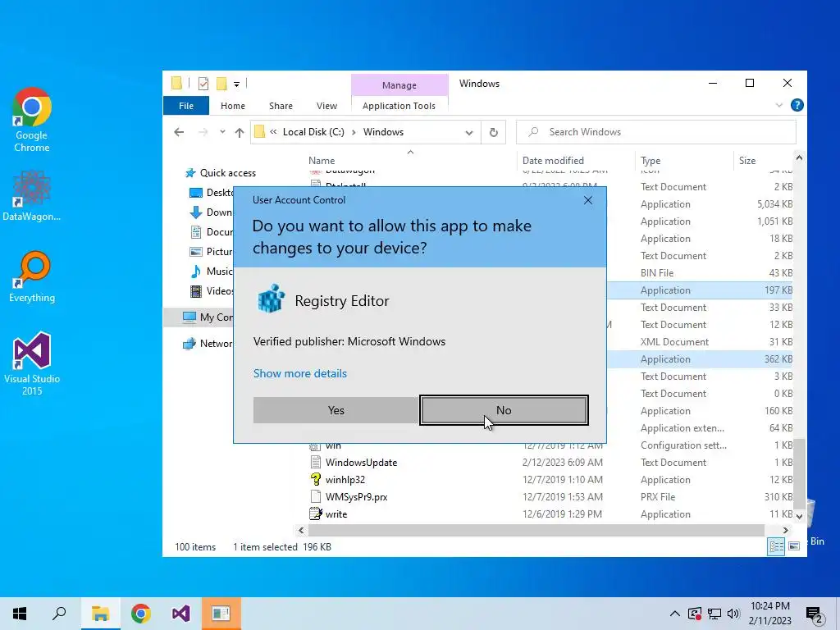Close the User Account Control dialog

(587, 200)
